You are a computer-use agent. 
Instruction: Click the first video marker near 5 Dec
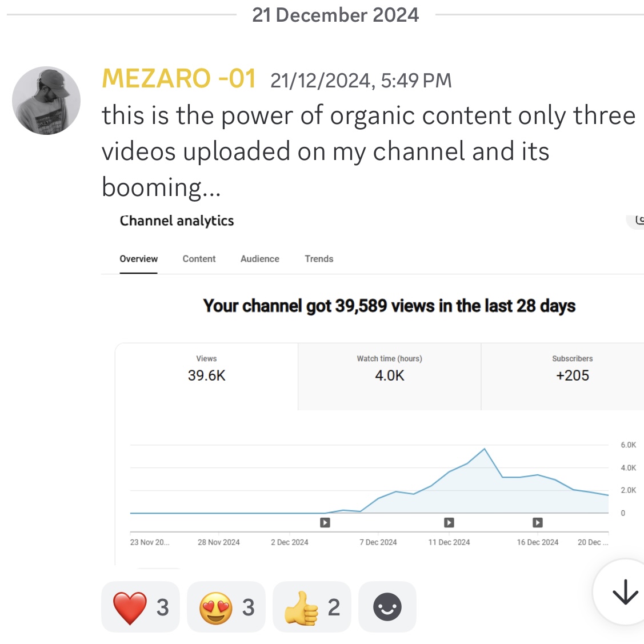[325, 522]
